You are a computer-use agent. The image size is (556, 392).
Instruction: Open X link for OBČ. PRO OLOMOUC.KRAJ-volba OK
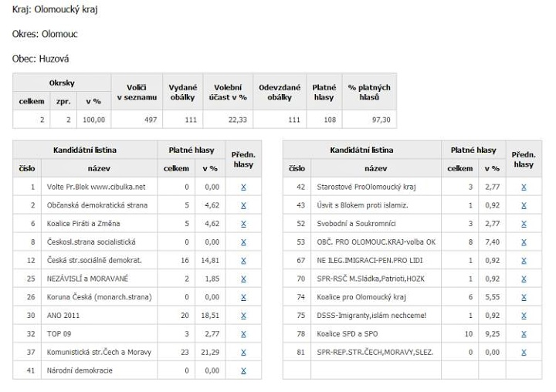[524, 242]
